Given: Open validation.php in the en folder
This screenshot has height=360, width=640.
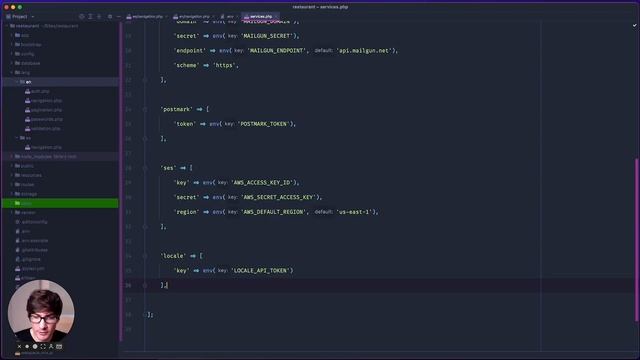Looking at the screenshot, I should 43,129.
